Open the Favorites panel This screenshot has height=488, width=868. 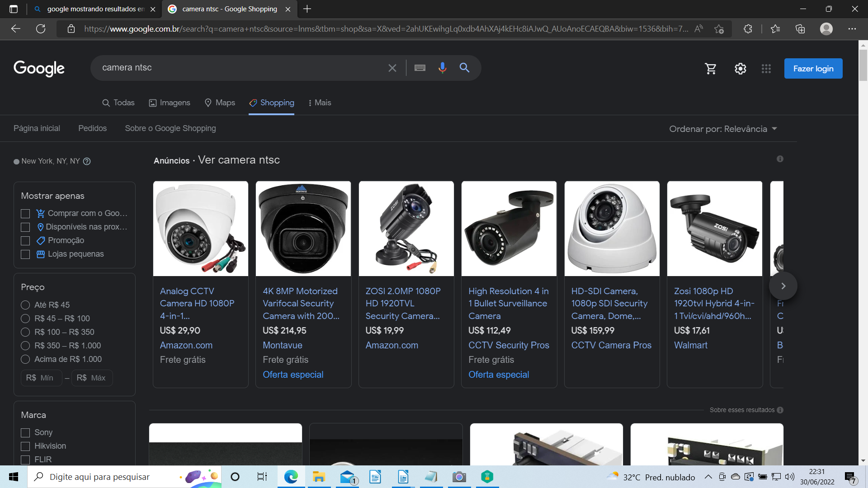(775, 29)
